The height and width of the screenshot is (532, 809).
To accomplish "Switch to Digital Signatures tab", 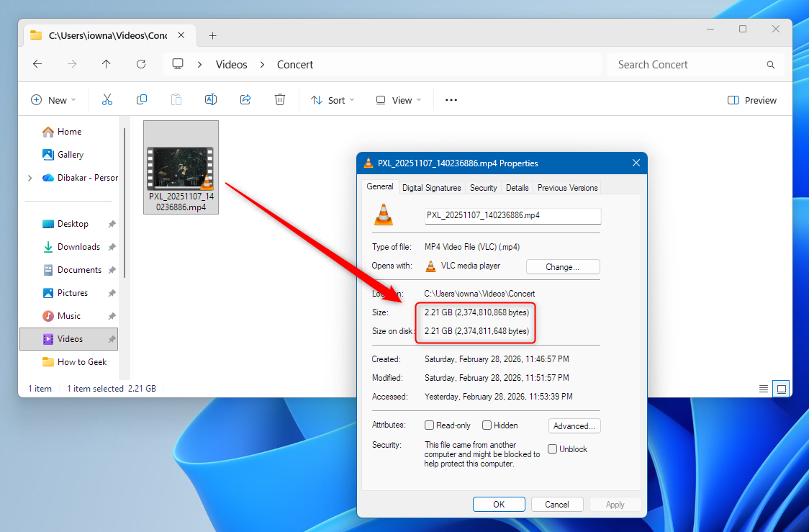I will 431,188.
